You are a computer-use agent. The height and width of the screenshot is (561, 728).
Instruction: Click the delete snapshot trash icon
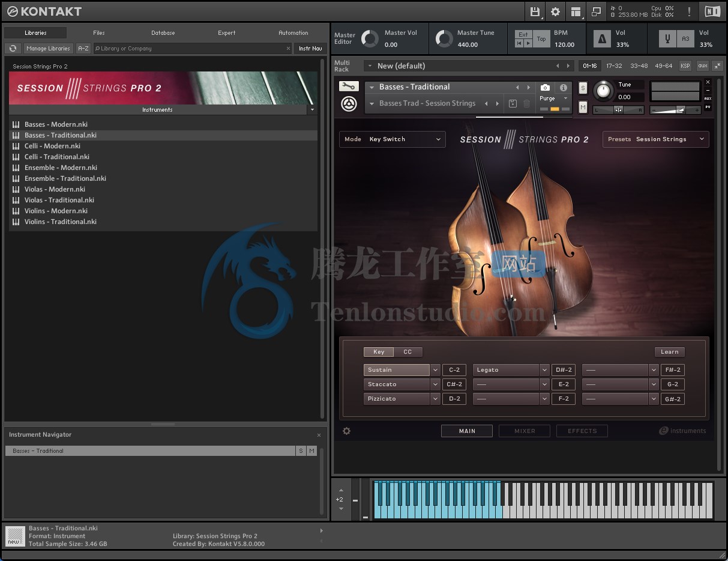[x=526, y=103]
